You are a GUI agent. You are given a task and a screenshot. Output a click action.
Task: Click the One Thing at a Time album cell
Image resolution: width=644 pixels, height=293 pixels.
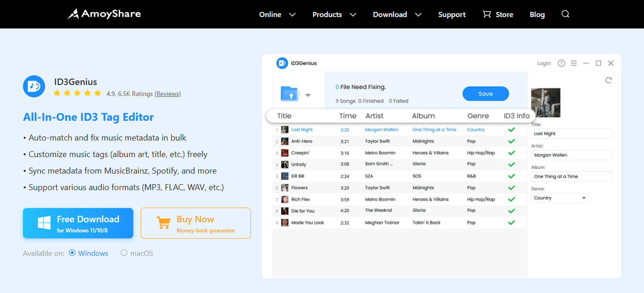434,130
